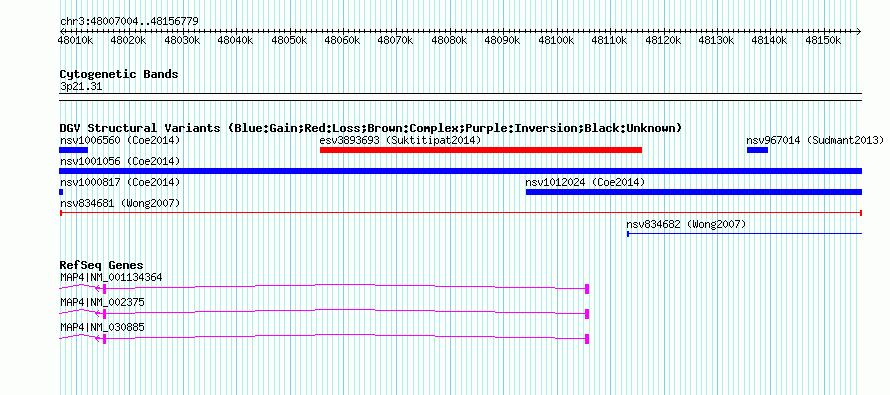Click the 48080k ruler tick label
Screen dimensions: 890x395
tap(450, 40)
